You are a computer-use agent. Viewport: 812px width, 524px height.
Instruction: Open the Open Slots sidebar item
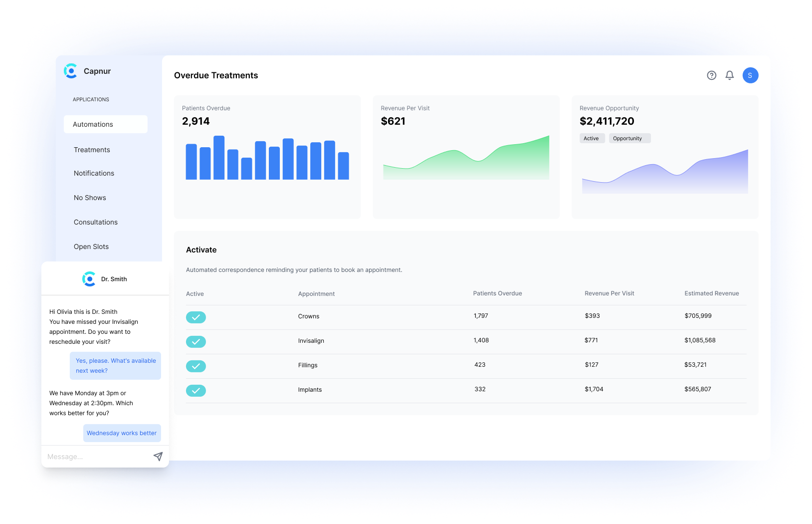click(x=91, y=247)
